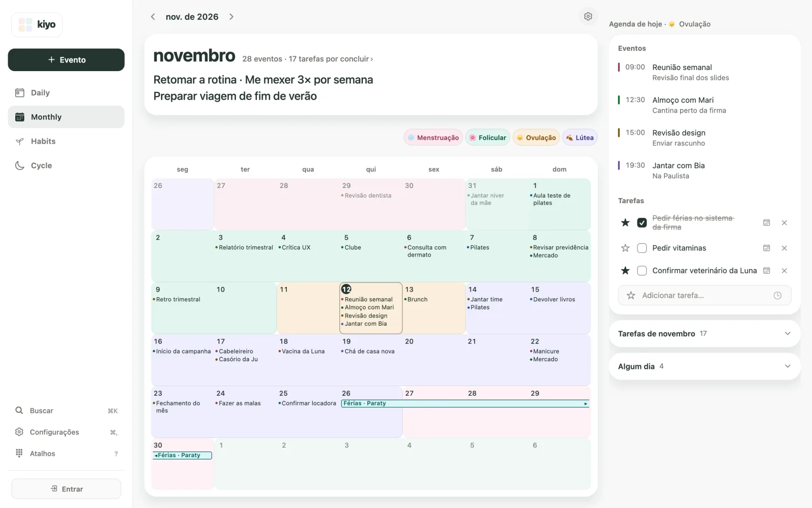Toggle the Folicular phase chip
Viewport: 812px width, 508px height.
(x=488, y=138)
